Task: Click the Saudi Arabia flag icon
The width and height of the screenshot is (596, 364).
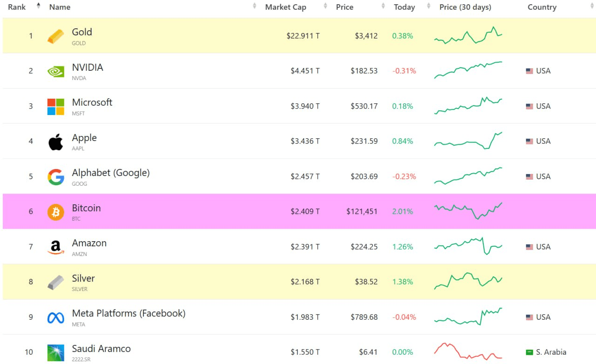Action: (529, 352)
